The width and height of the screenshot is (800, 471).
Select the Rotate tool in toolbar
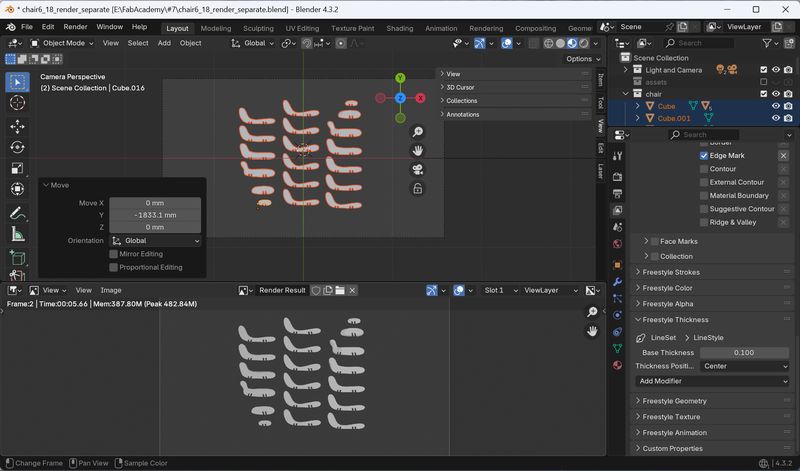[17, 147]
